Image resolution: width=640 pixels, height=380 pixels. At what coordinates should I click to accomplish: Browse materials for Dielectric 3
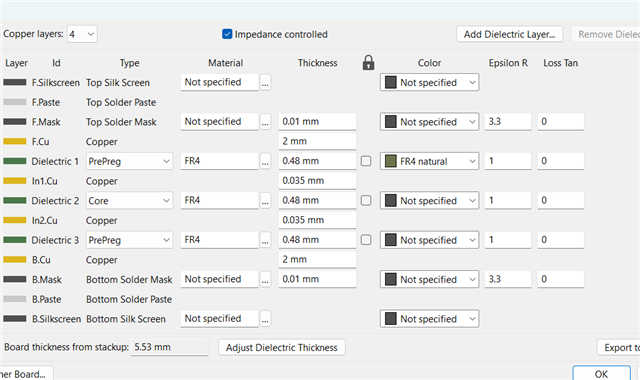pyautogui.click(x=265, y=240)
